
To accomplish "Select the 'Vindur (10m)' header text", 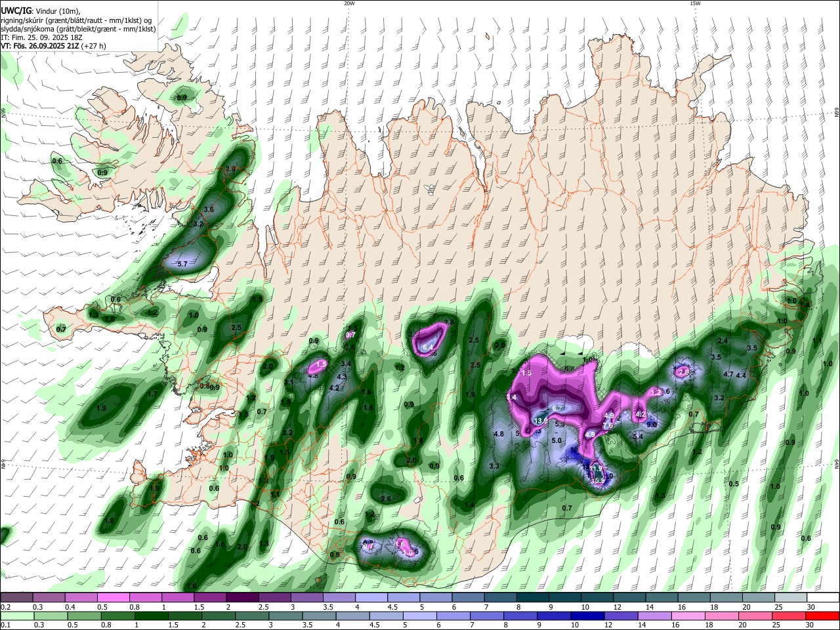I will (x=56, y=11).
